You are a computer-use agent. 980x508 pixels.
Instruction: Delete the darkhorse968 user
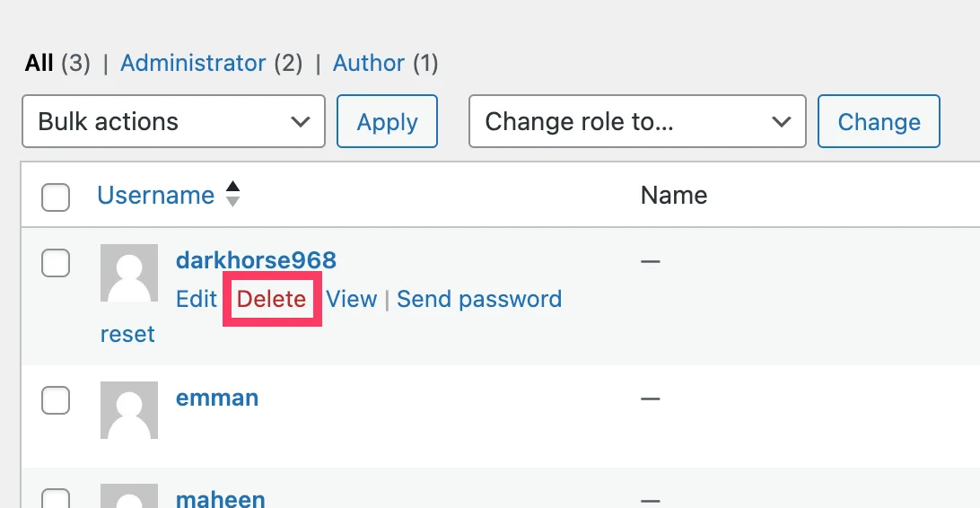tap(272, 299)
